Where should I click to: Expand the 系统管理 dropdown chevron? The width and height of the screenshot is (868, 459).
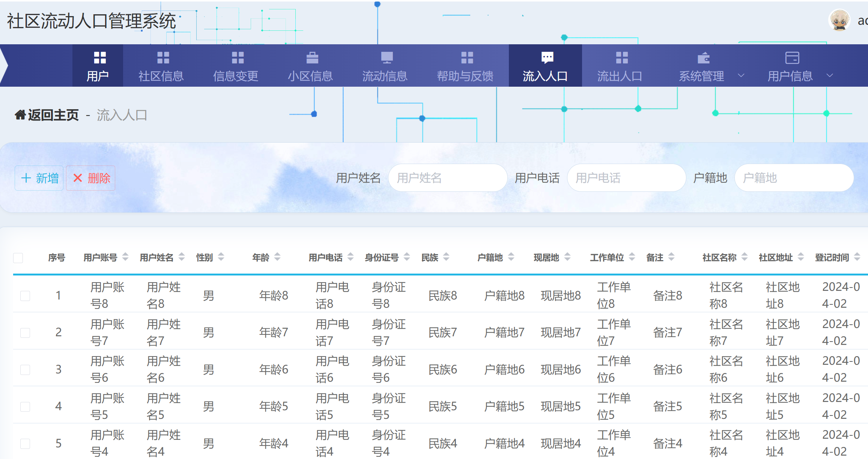tap(741, 75)
